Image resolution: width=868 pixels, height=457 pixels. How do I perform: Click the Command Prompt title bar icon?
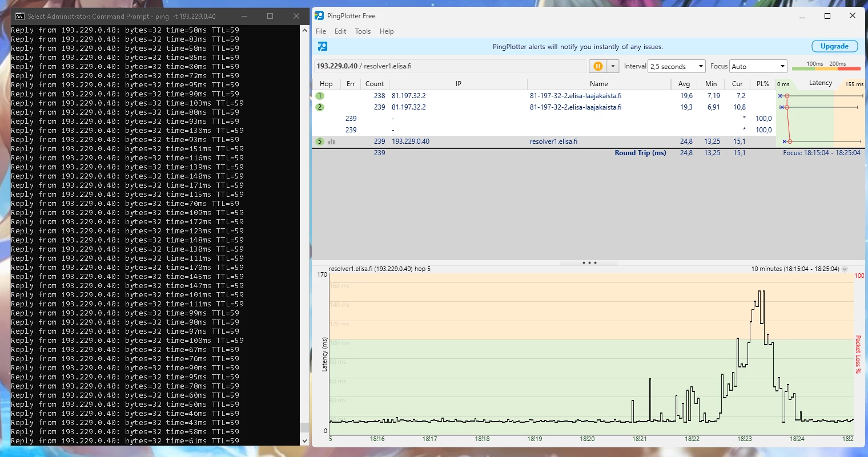click(20, 16)
